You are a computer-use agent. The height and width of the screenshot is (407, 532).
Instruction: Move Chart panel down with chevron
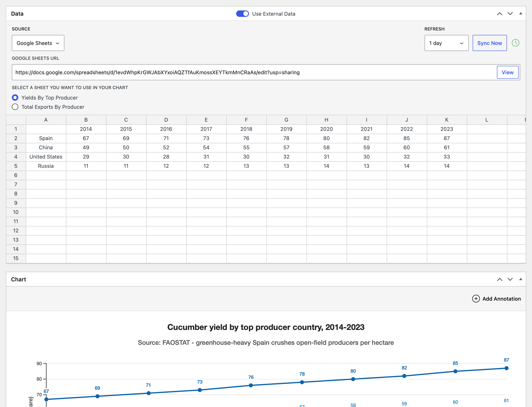pyautogui.click(x=510, y=279)
